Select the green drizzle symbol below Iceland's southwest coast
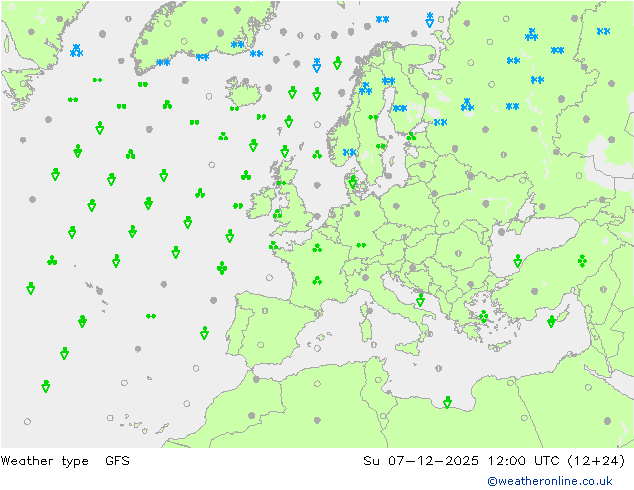Viewport: 634px width, 490px height. pyautogui.click(x=235, y=108)
